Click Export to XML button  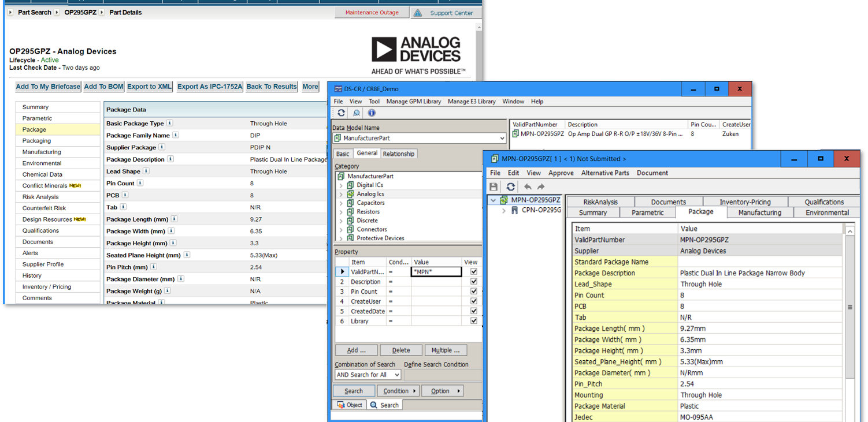[150, 87]
